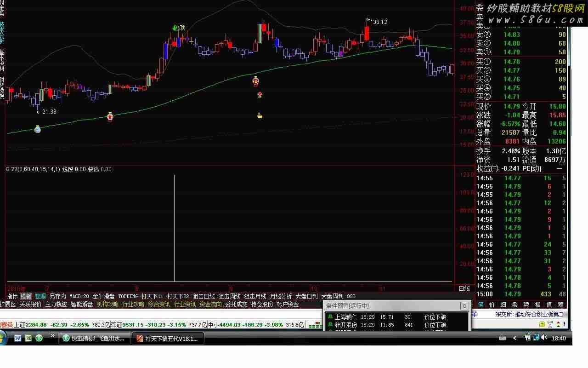Open the 持仓股份 tab
Image resolution: width=588 pixels, height=368 pixels.
(262, 304)
